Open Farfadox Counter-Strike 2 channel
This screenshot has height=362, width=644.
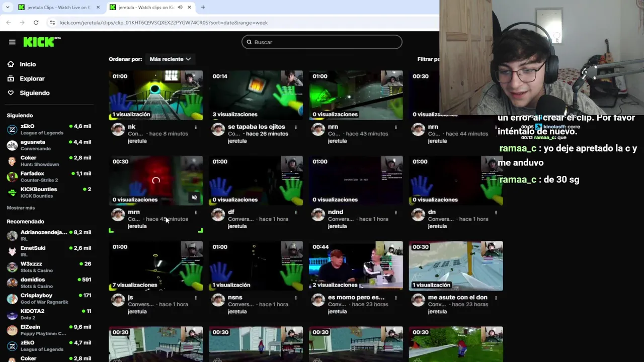click(x=49, y=176)
